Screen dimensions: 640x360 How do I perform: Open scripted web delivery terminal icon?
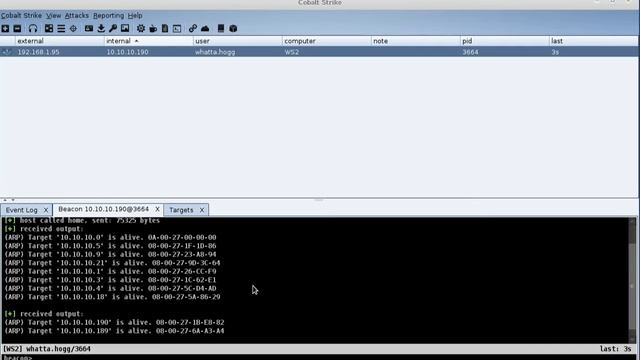[177, 29]
